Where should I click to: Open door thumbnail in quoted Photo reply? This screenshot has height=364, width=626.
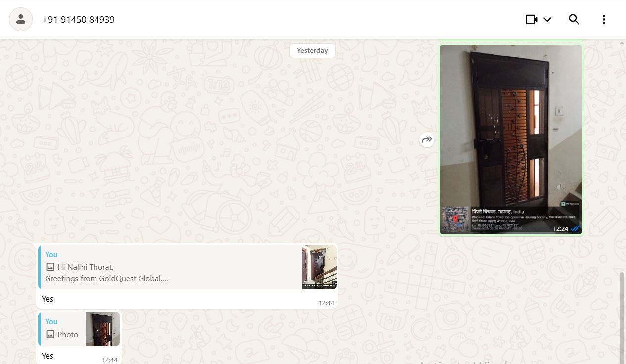[102, 328]
